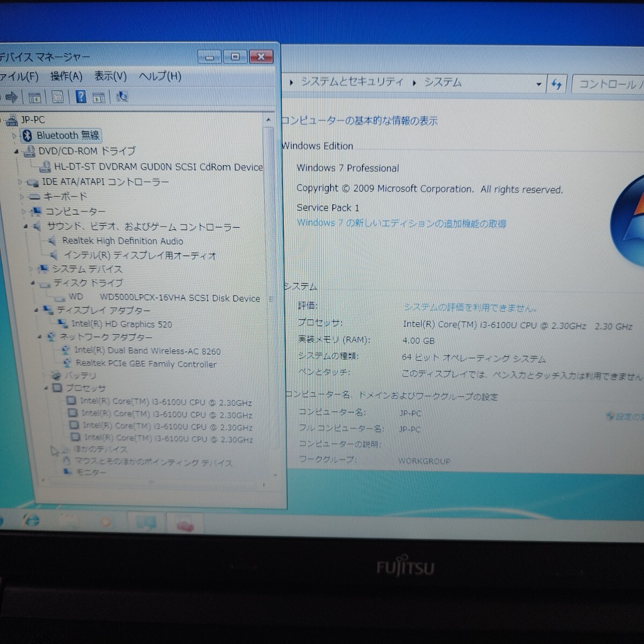This screenshot has height=644, width=644.
Task: Collapse the プロセッサ category
Action: coord(46,388)
